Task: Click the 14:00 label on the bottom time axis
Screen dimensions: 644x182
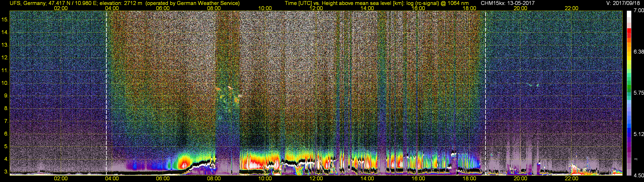Action: pos(367,179)
